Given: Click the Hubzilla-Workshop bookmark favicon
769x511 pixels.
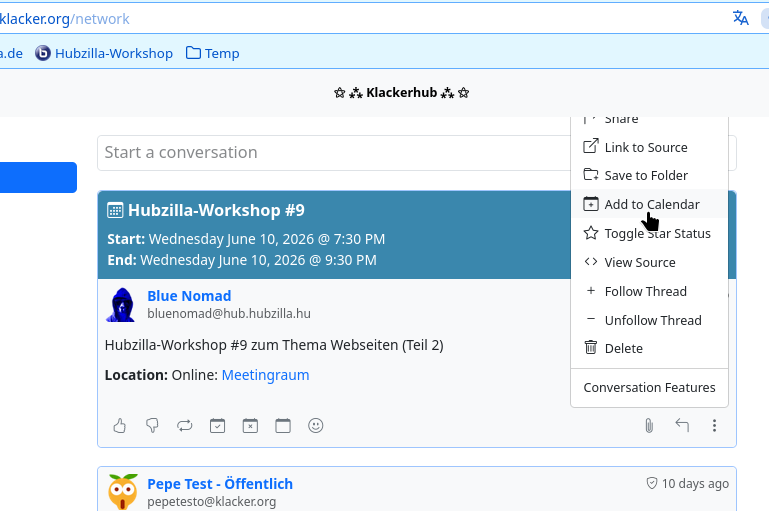Looking at the screenshot, I should [x=43, y=53].
